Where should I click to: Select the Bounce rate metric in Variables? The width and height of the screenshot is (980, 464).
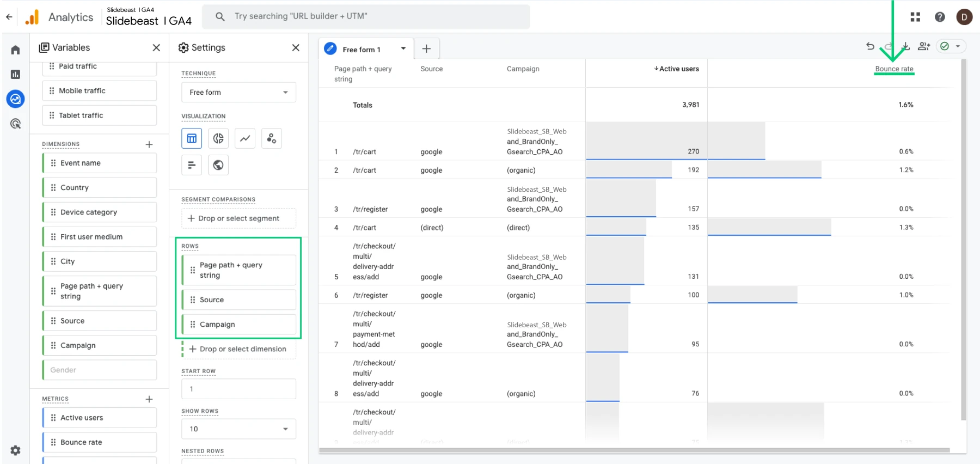click(x=99, y=442)
